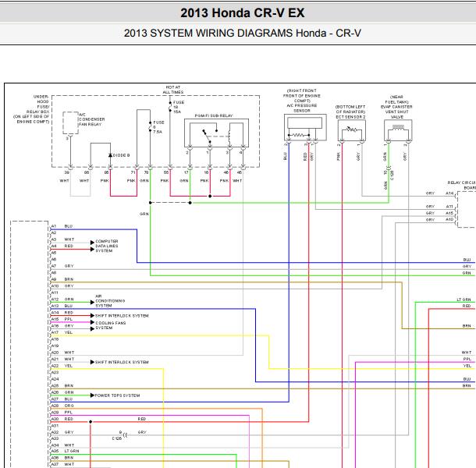Image resolution: width=476 pixels, height=468 pixels.
Task: Click the A/C condenser fan relay dashed box
Action: click(70, 123)
